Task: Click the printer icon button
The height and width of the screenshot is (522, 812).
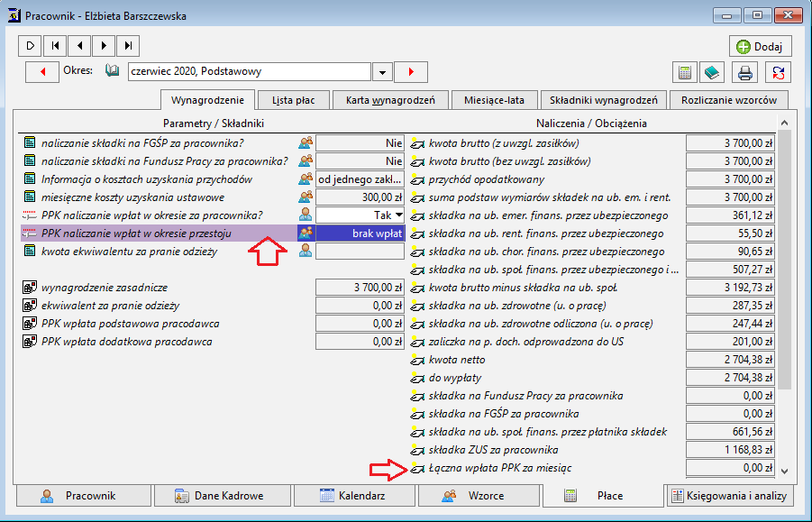Action: click(744, 72)
